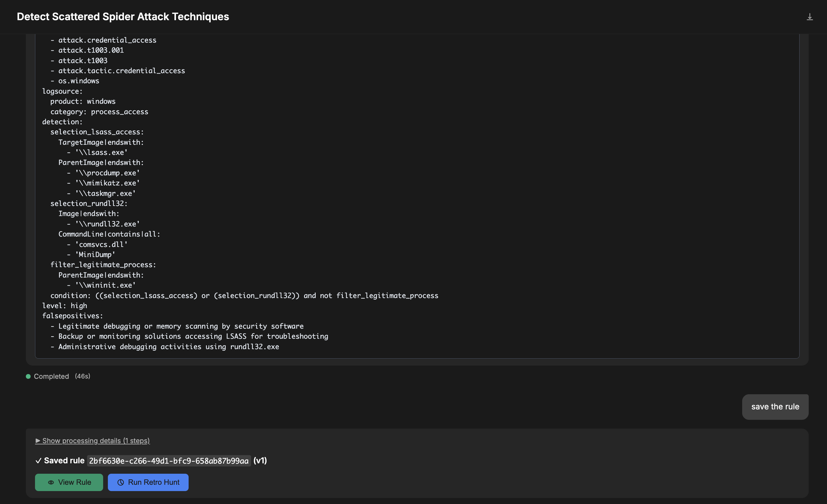Click the saved rule ID 2bf6630e code

[168, 461]
